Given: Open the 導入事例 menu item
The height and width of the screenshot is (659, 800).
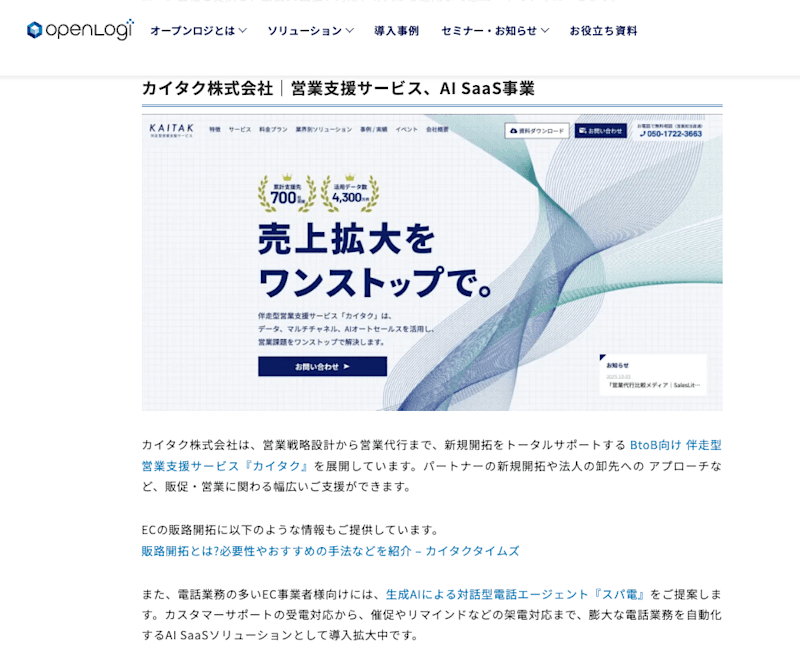Looking at the screenshot, I should click(x=396, y=31).
